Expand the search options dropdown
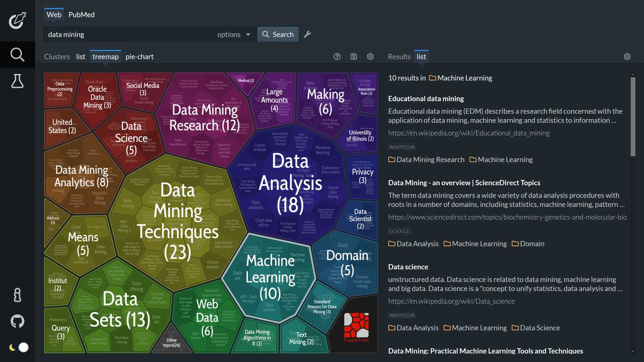Image resolution: width=644 pixels, height=362 pixels. [233, 34]
